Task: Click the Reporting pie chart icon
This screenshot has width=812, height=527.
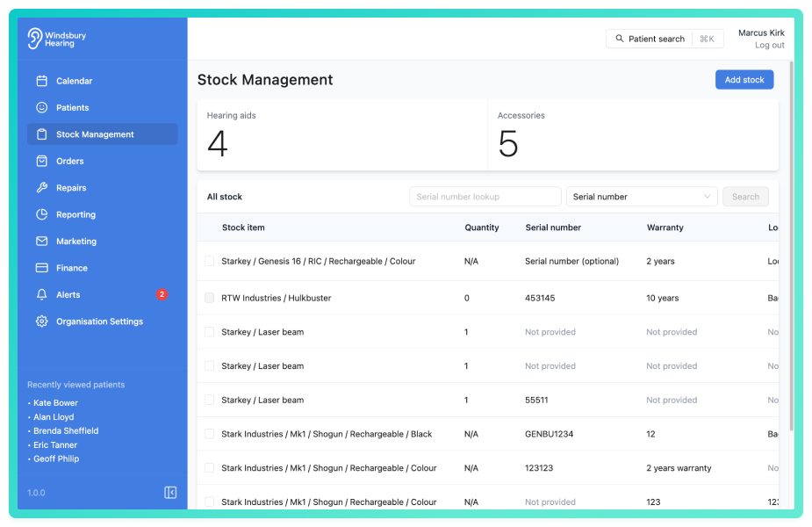Action: [42, 214]
